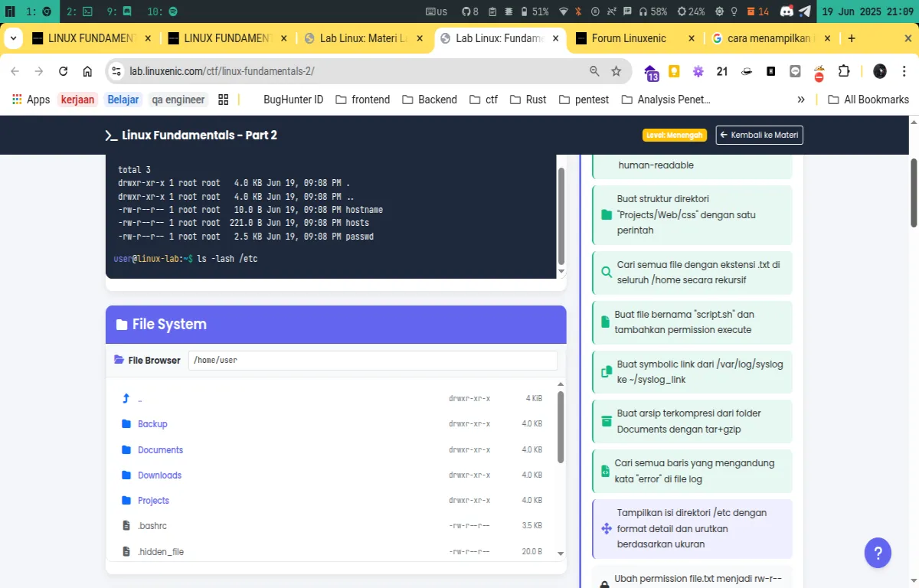Click the terminal prompt icon beside Linux Fundamentals title

(111, 135)
